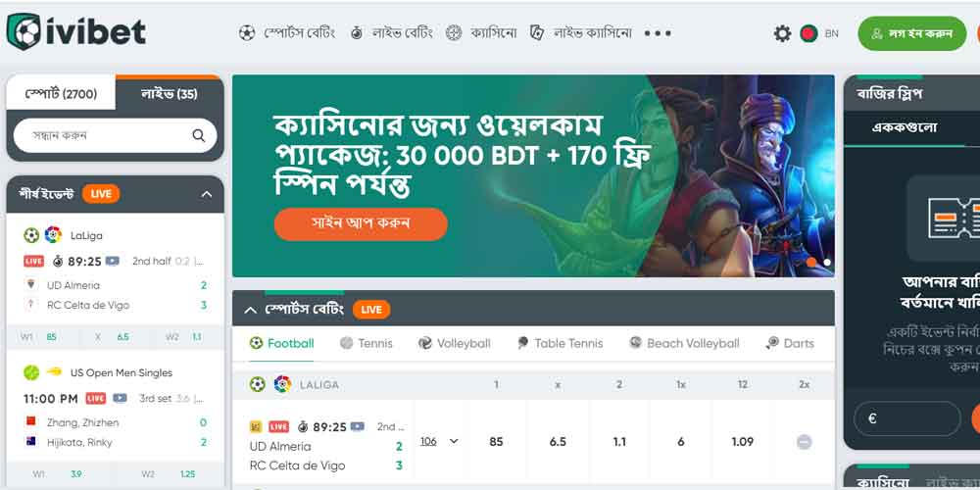This screenshot has width=980, height=490.
Task: Click the video stream icon for UD Almeria match
Action: 113,262
